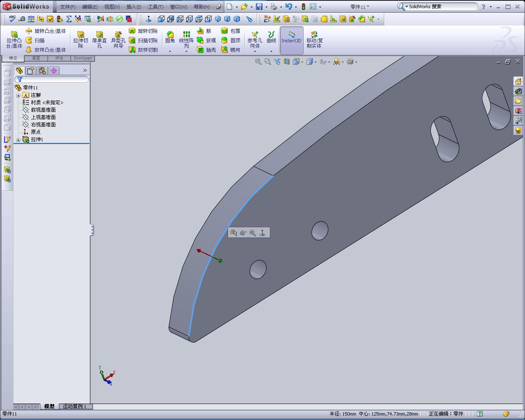
Task: Open the 工具(T) menu
Action: click(155, 7)
